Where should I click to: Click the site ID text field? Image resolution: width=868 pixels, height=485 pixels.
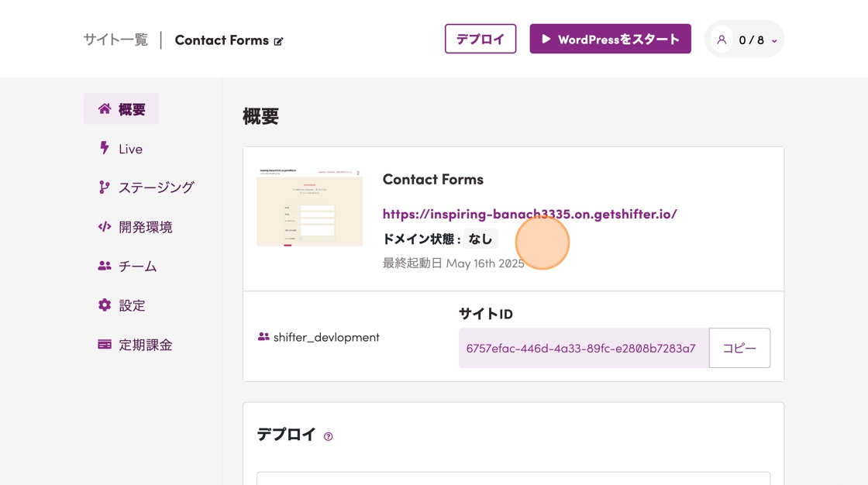[x=583, y=348]
